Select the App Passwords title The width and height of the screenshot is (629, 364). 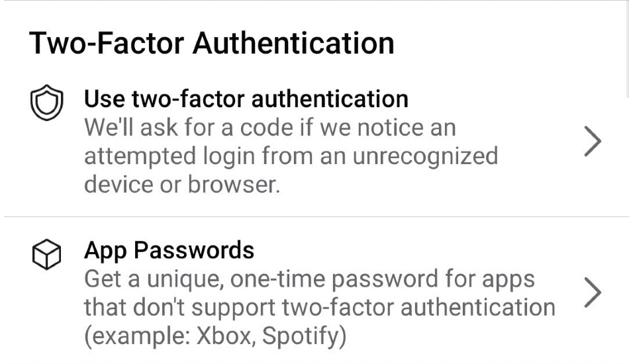[169, 251]
